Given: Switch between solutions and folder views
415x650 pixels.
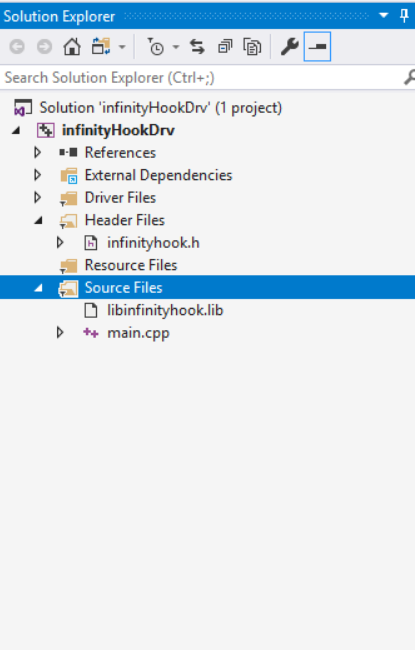Looking at the screenshot, I should (101, 46).
